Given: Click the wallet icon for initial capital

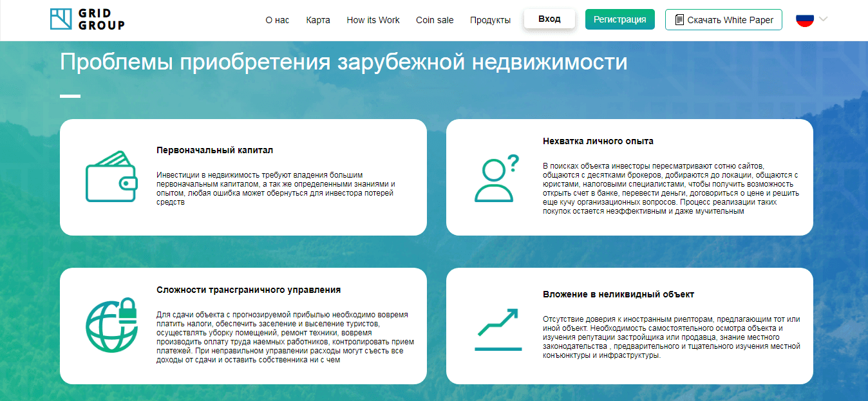Looking at the screenshot, I should (x=111, y=176).
